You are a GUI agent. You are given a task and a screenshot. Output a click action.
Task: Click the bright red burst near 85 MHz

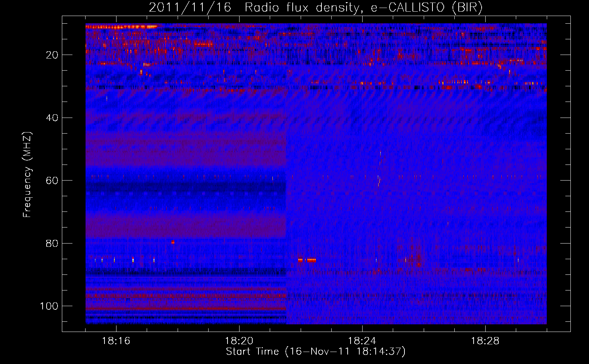pos(307,260)
